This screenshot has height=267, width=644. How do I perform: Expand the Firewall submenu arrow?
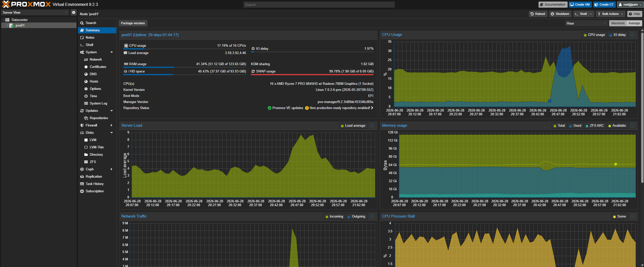[112, 125]
